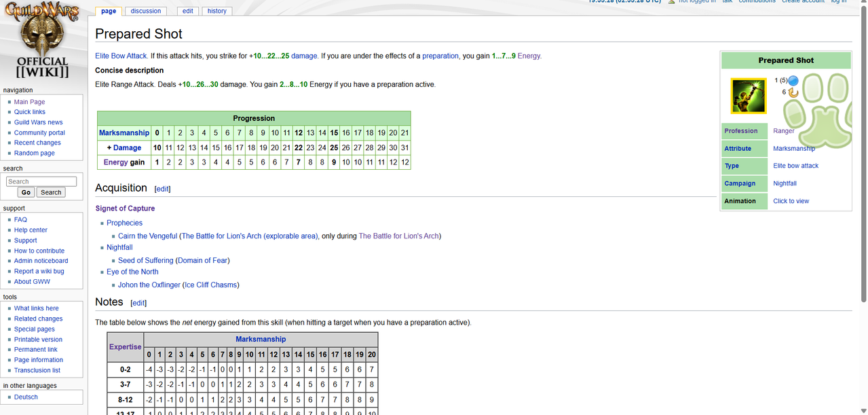Click the Guild Wars Official Wiki logo

42,40
